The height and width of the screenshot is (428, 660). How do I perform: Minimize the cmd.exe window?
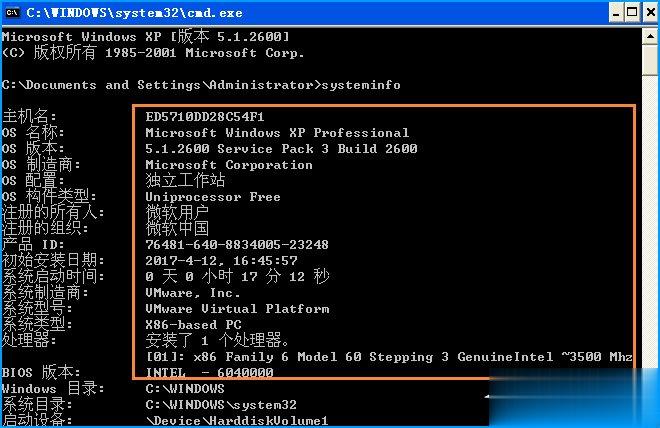pyautogui.click(x=615, y=13)
